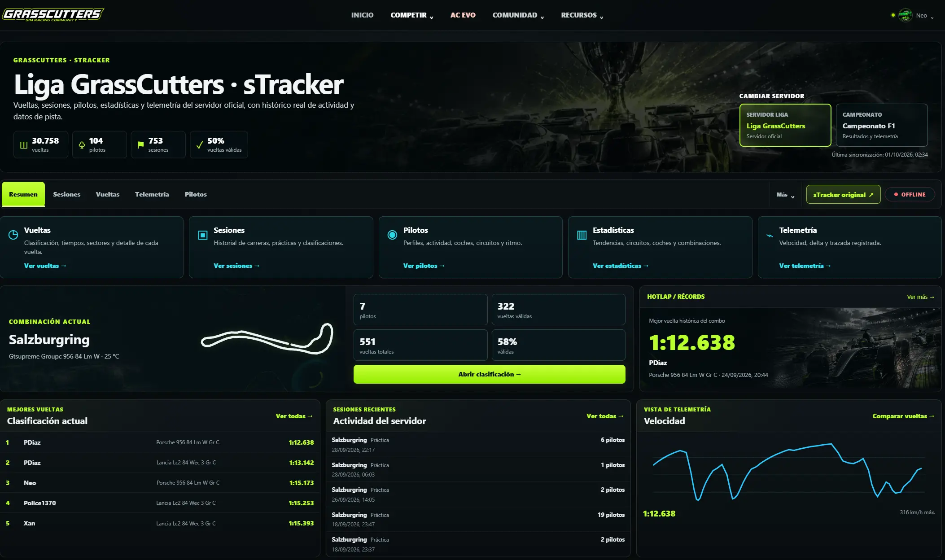The width and height of the screenshot is (945, 560).
Task: Click the circle icon on the Pilotos card
Action: click(392, 235)
